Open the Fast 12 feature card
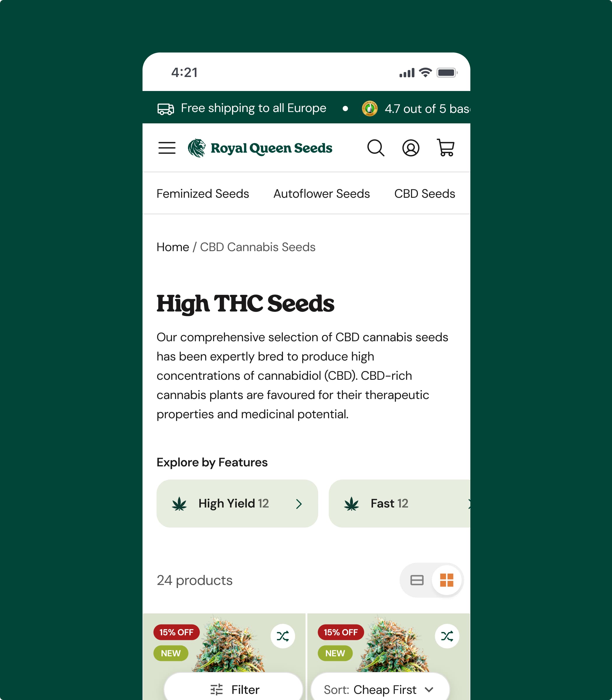This screenshot has width=612, height=700. click(399, 503)
